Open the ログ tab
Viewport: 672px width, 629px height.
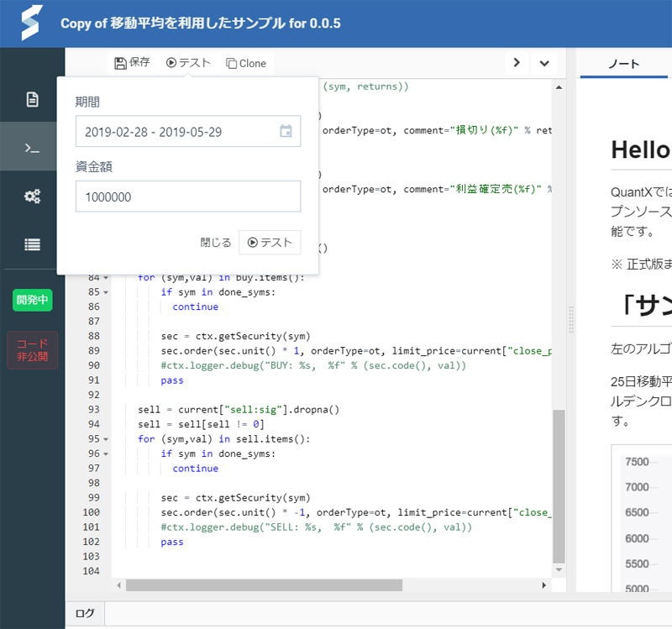pyautogui.click(x=85, y=614)
